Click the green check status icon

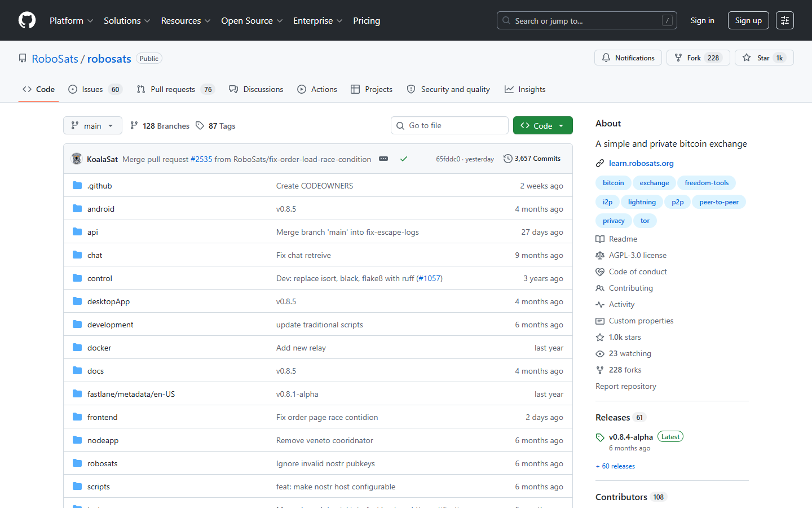404,159
